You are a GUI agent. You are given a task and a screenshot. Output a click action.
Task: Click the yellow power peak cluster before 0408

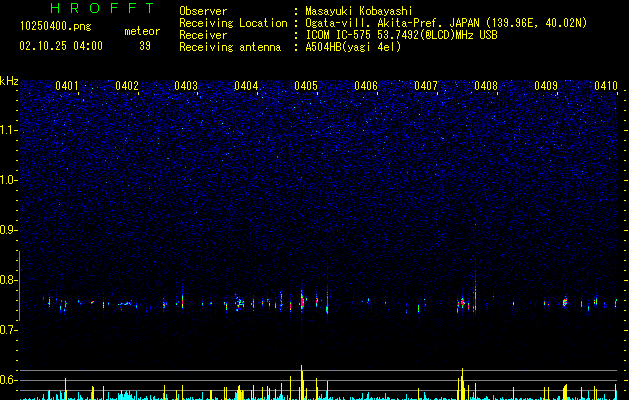click(x=462, y=384)
